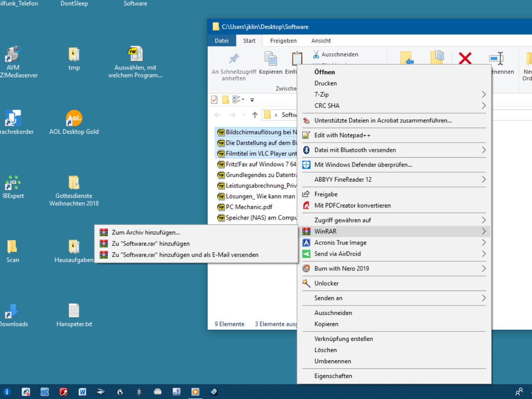Click the Ausschneiden scissors in ribbon
Image resolution: width=532 pixels, height=399 pixels.
pos(335,54)
